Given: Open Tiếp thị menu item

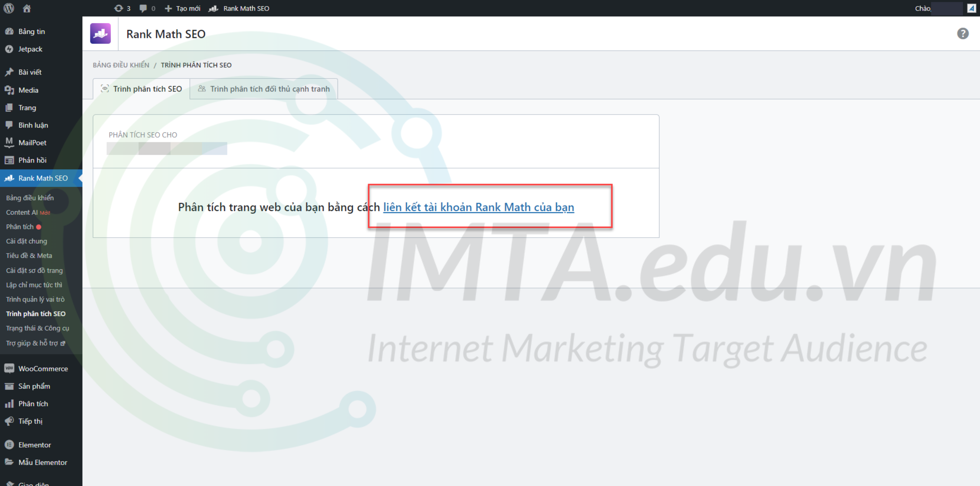Looking at the screenshot, I should click(31, 421).
